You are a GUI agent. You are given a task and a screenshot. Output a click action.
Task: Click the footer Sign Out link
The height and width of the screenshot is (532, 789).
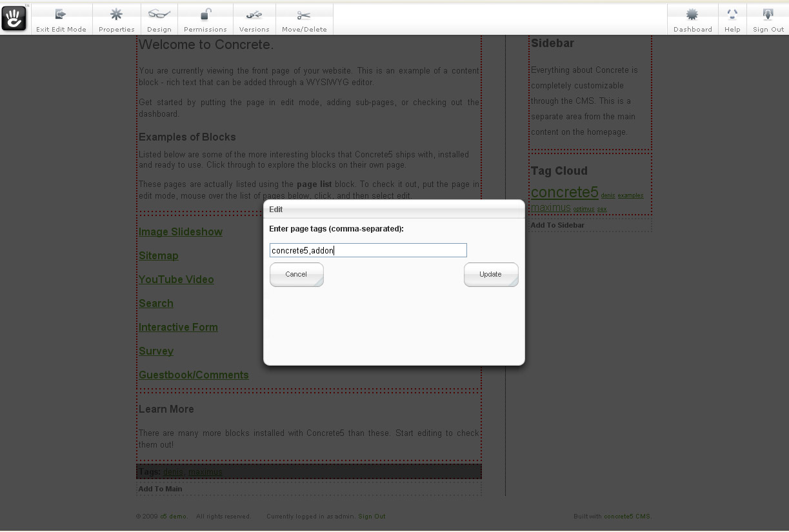click(x=372, y=517)
